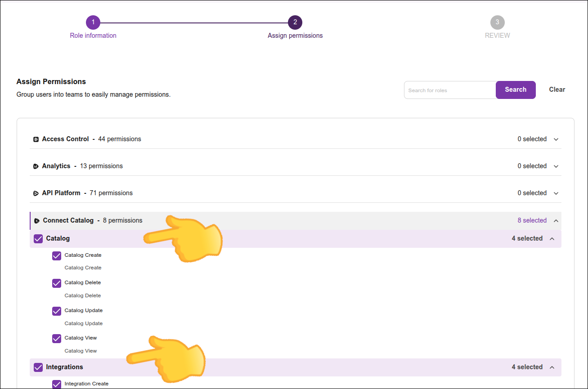Disable the Integration Create permission
This screenshot has height=389, width=588.
[x=56, y=384]
